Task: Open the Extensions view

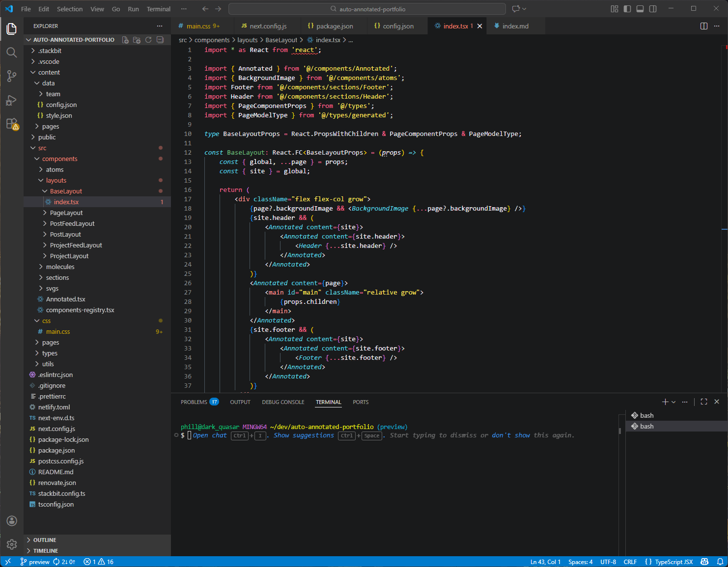Action: pyautogui.click(x=12, y=124)
